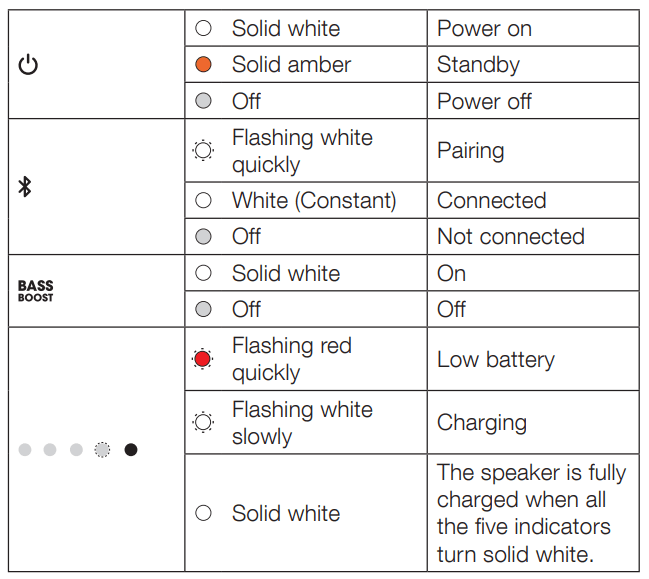The width and height of the screenshot is (649, 579).
Task: Click the "Flashing white slowly" label
Action: [x=301, y=423]
